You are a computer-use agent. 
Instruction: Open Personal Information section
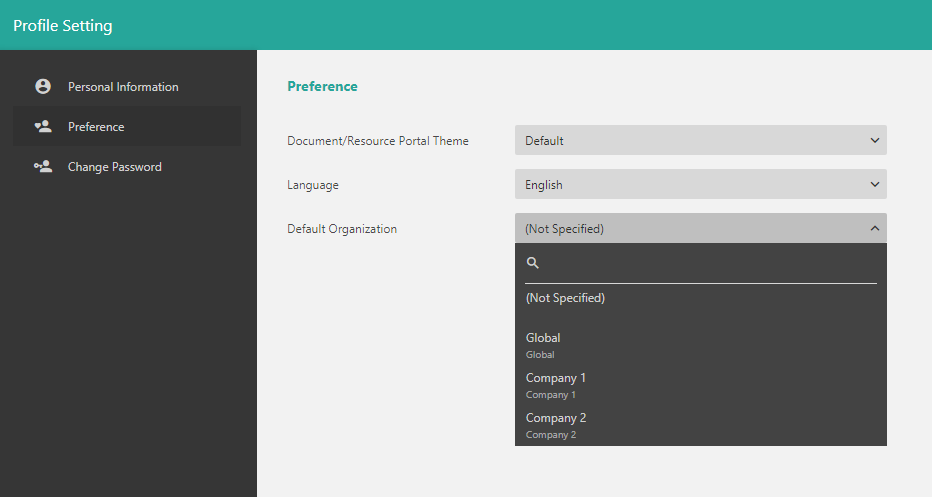[123, 87]
